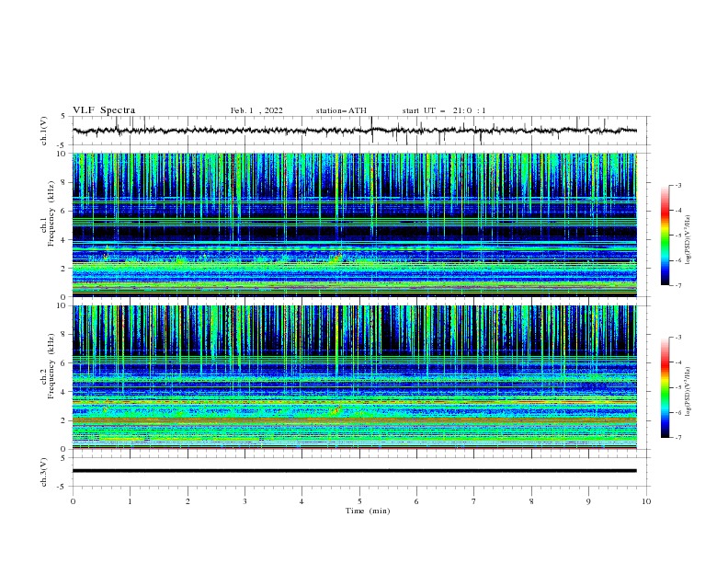
Task: Click time axis tick label "7"
Action: tap(474, 501)
